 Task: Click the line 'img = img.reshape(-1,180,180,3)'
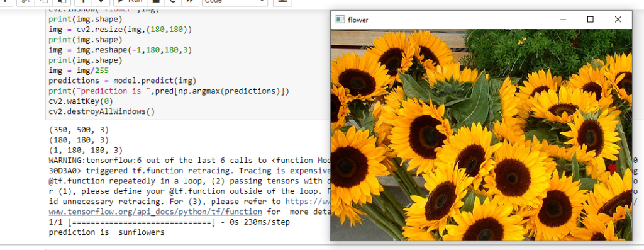pos(120,50)
